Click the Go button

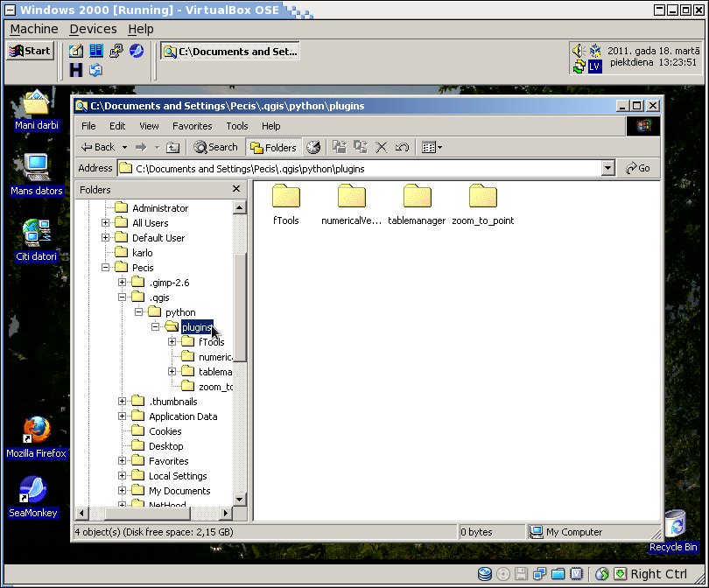(638, 168)
